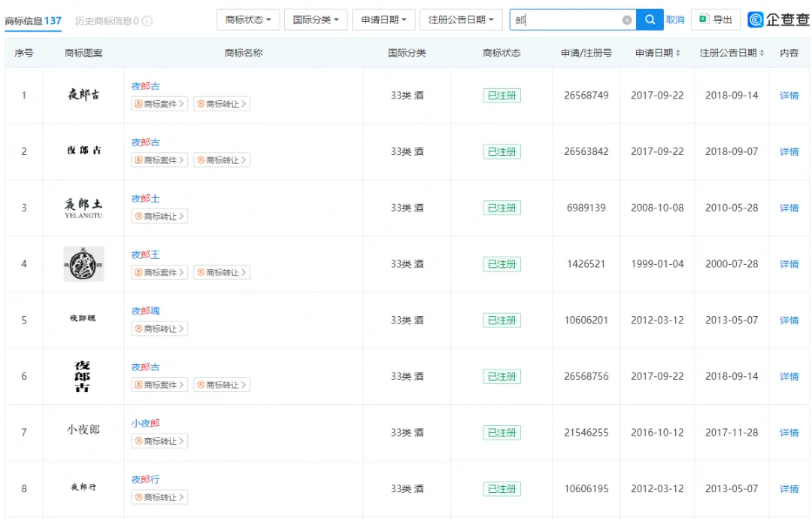Open 详情 for trademark 10606195
The height and width of the screenshot is (520, 812).
[x=789, y=489]
